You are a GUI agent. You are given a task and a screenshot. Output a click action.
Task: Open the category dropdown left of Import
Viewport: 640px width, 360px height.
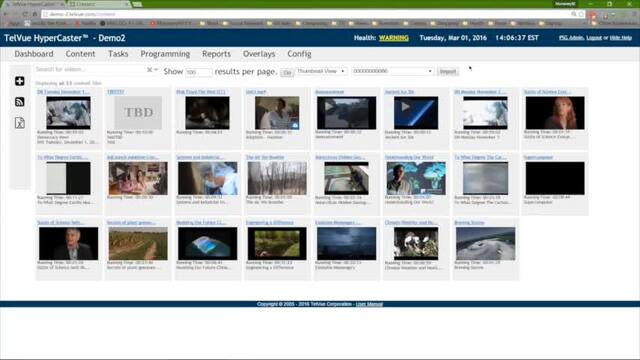393,71
